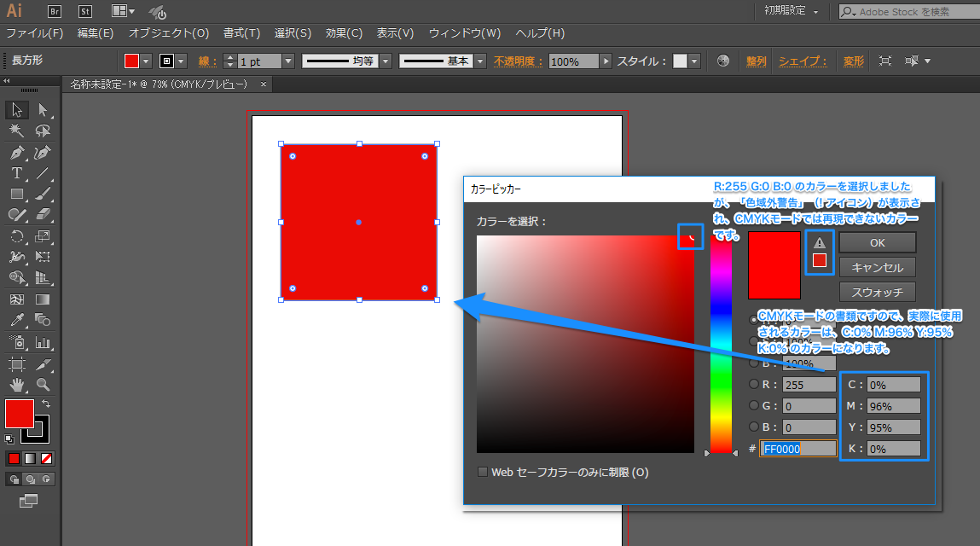Select the R radio button
This screenshot has width=980, height=546.
pos(754,384)
